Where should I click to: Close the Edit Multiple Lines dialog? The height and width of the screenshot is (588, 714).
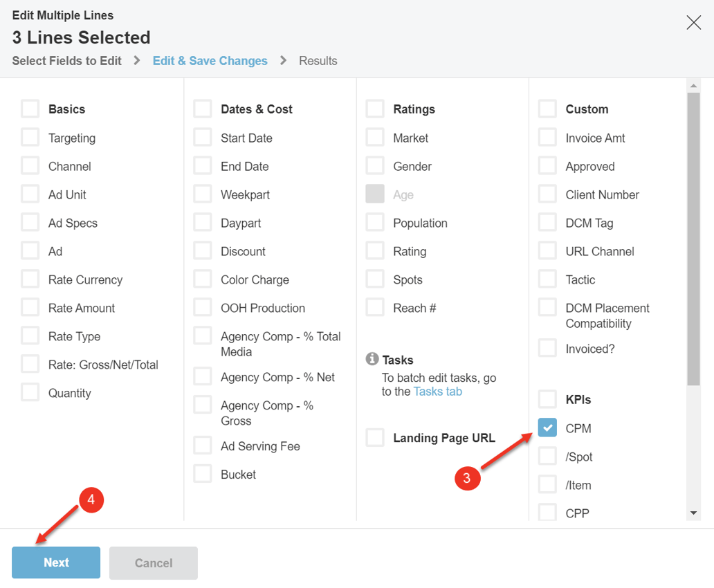click(693, 22)
